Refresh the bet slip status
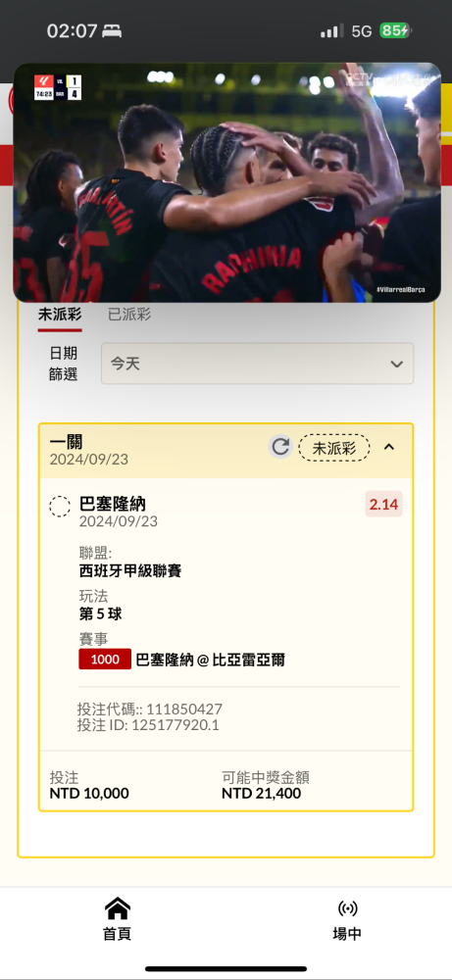 [x=280, y=447]
